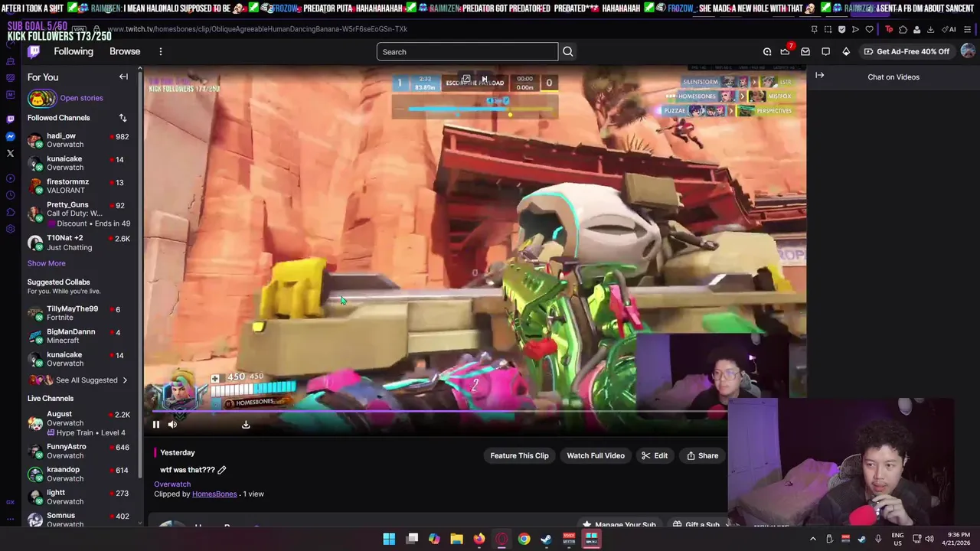The height and width of the screenshot is (551, 980).
Task: Open X (Twitter) in the Opera sidebar
Action: click(x=10, y=153)
